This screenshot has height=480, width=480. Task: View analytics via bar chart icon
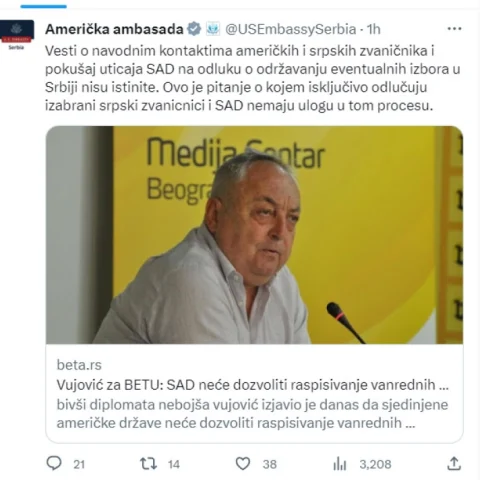click(x=340, y=464)
